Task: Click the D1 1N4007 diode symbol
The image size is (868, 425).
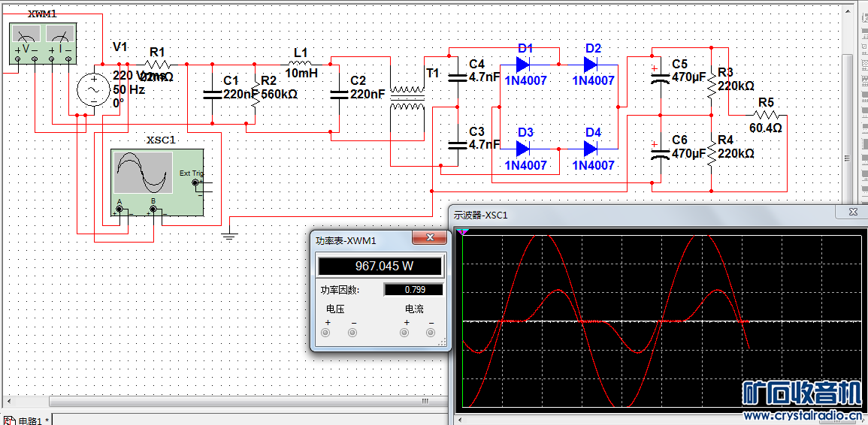Action: (x=524, y=64)
